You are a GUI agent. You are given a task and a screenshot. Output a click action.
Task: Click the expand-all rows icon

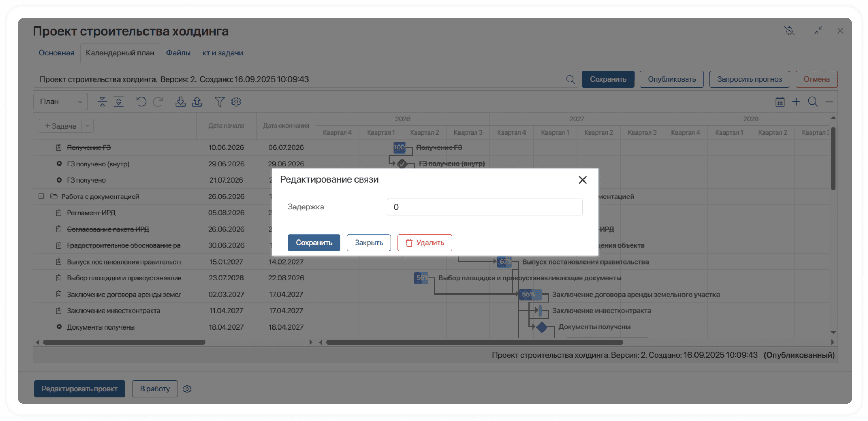[119, 102]
